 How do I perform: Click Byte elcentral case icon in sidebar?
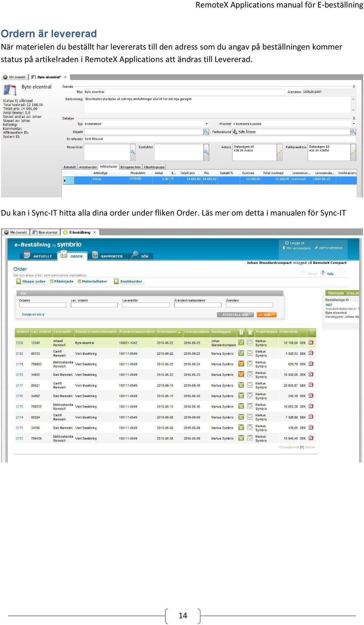(10, 90)
